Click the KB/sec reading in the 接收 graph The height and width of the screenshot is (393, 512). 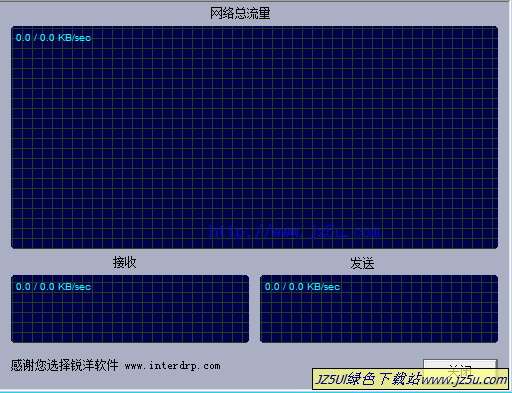coord(53,287)
